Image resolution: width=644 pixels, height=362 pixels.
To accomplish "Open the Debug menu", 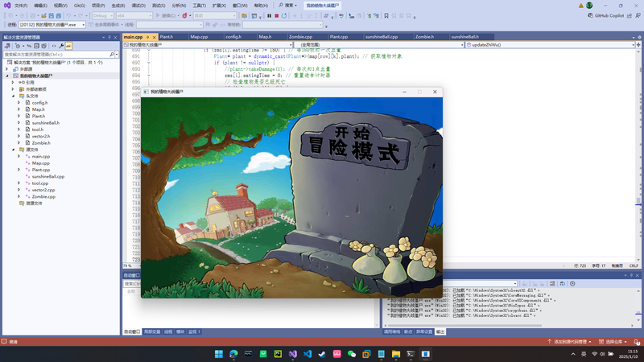I will point(138,6).
